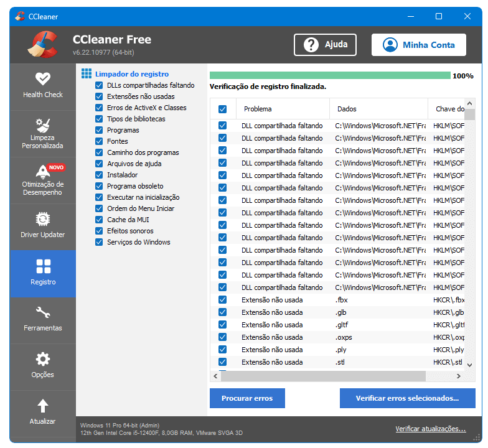This screenshot has width=488, height=448.
Task: Click the Procurar erros button
Action: point(247,398)
